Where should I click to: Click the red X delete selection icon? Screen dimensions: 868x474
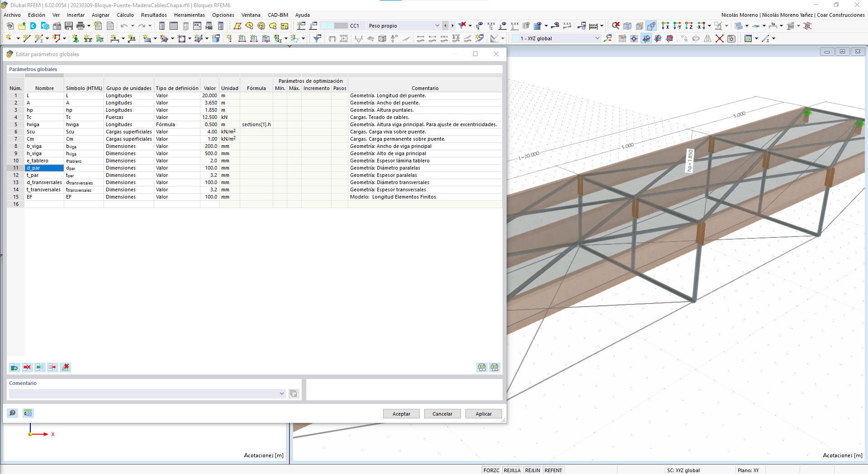tap(720, 38)
